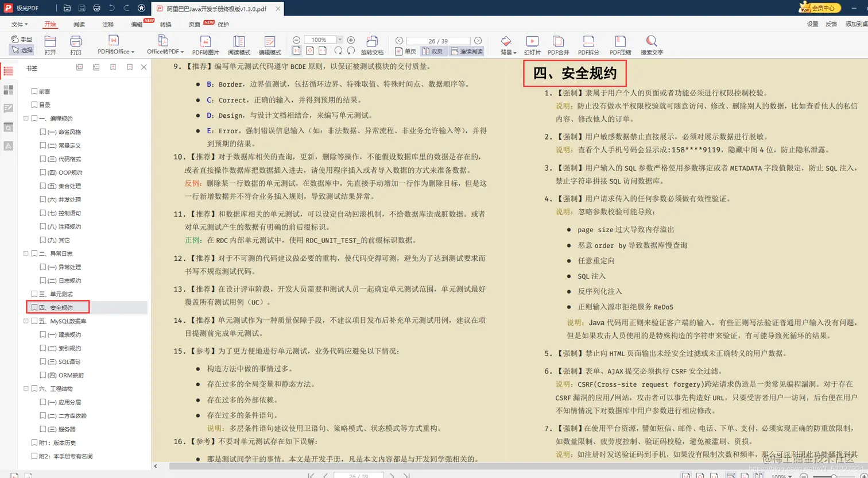
Task: Select the hand tool (手型)
Action: [22, 39]
